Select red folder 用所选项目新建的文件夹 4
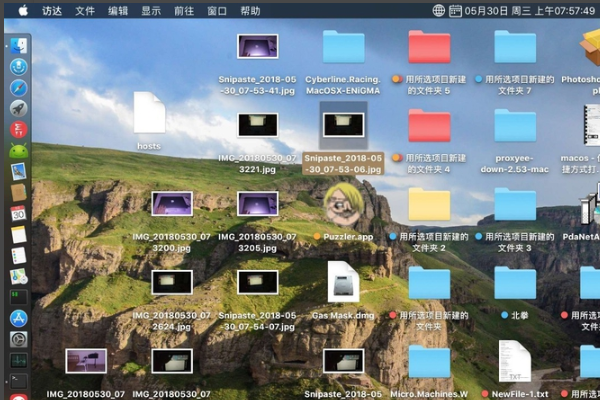Viewport: 600px width, 400px height. coord(429,126)
